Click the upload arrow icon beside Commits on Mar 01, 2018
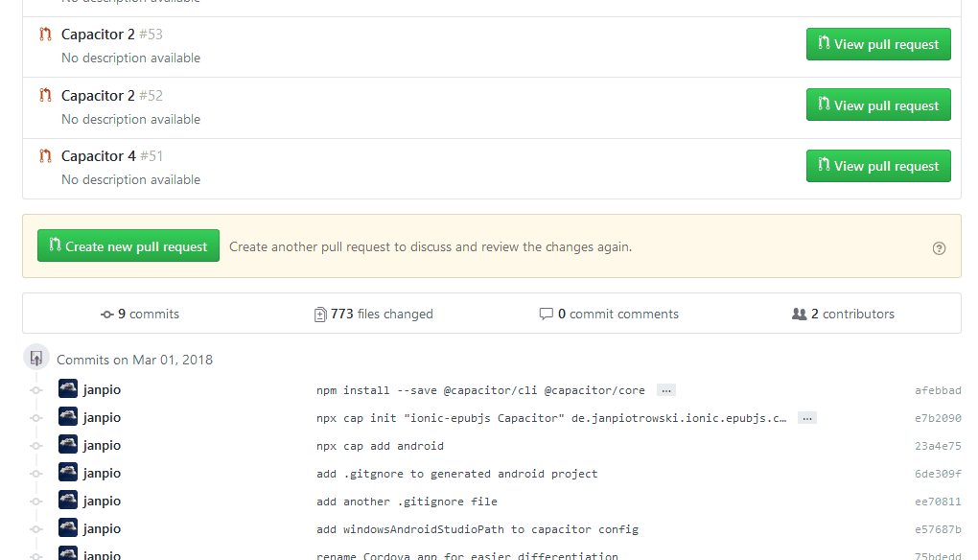 pyautogui.click(x=35, y=357)
